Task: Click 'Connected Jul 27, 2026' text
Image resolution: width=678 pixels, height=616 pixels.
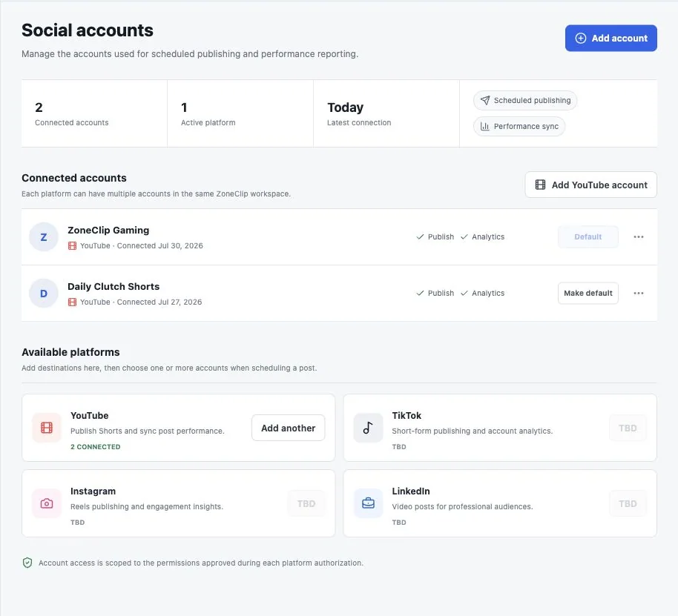Action: 159,302
